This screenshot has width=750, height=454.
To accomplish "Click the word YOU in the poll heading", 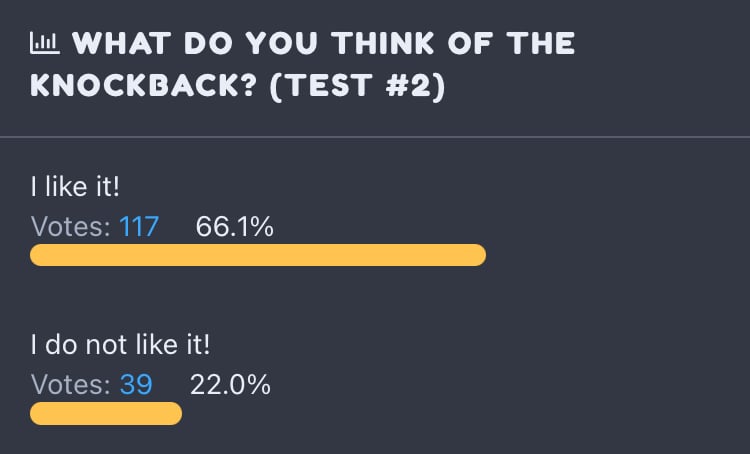I will point(281,44).
